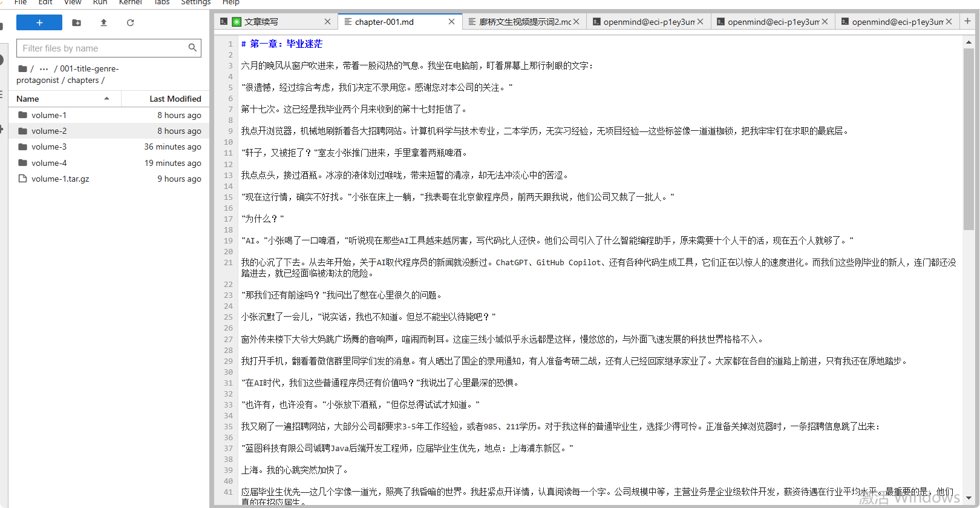Sort files by Name column

pos(65,99)
